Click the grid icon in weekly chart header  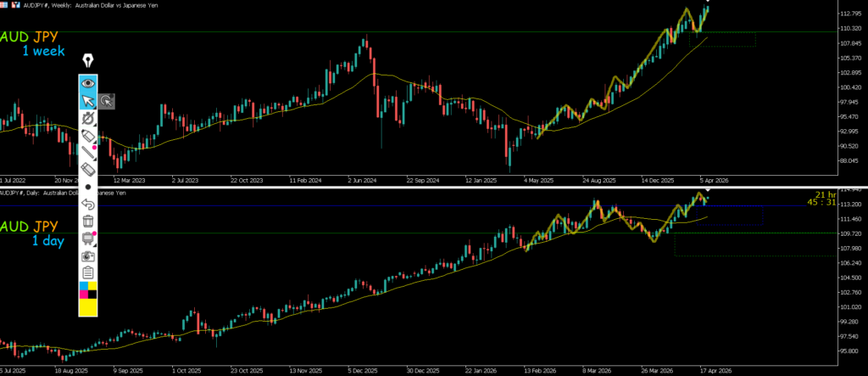coord(5,4)
